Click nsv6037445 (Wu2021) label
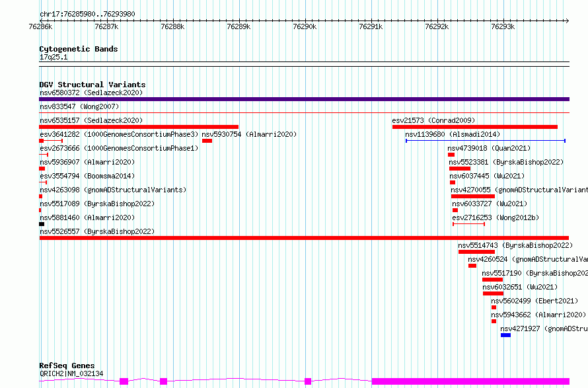The image size is (588, 388). click(487, 176)
